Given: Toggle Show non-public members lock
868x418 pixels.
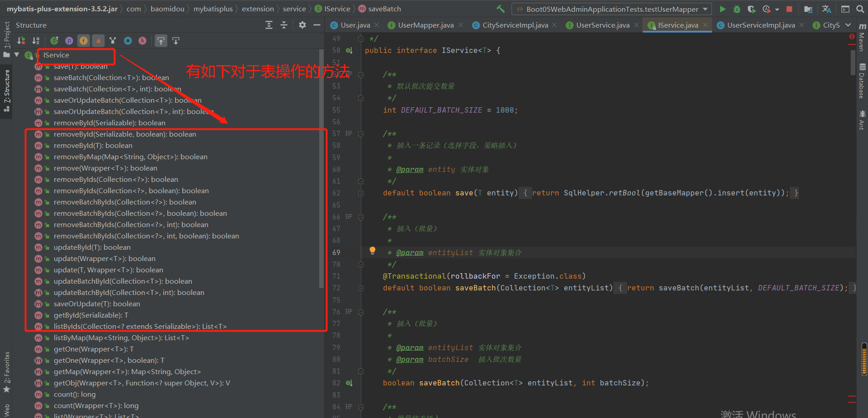Looking at the screenshot, I should pyautogui.click(x=98, y=41).
